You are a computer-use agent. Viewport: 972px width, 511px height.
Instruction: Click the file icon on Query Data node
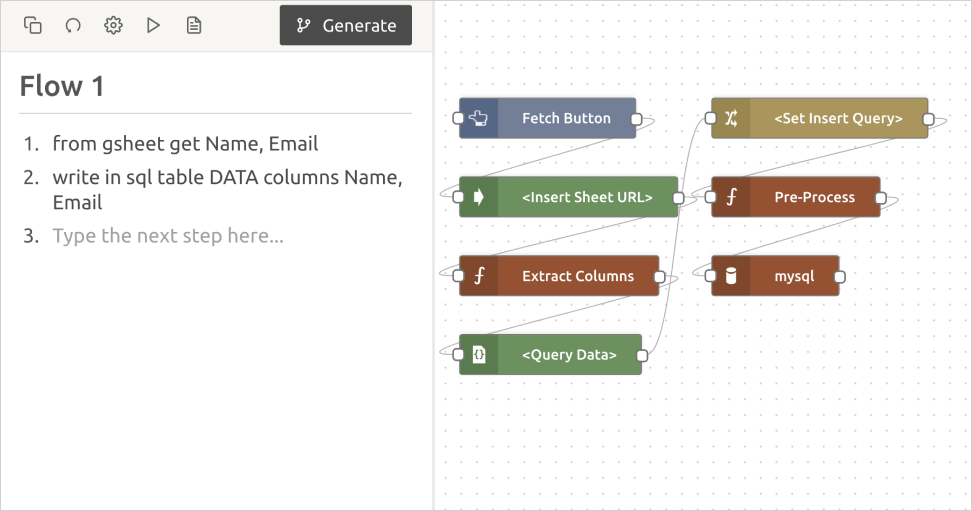pos(479,355)
